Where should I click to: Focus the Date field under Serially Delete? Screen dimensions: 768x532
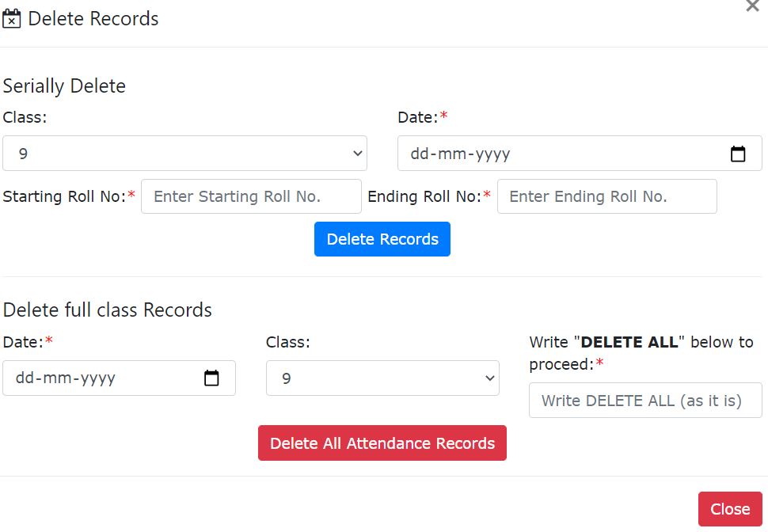(x=554, y=154)
